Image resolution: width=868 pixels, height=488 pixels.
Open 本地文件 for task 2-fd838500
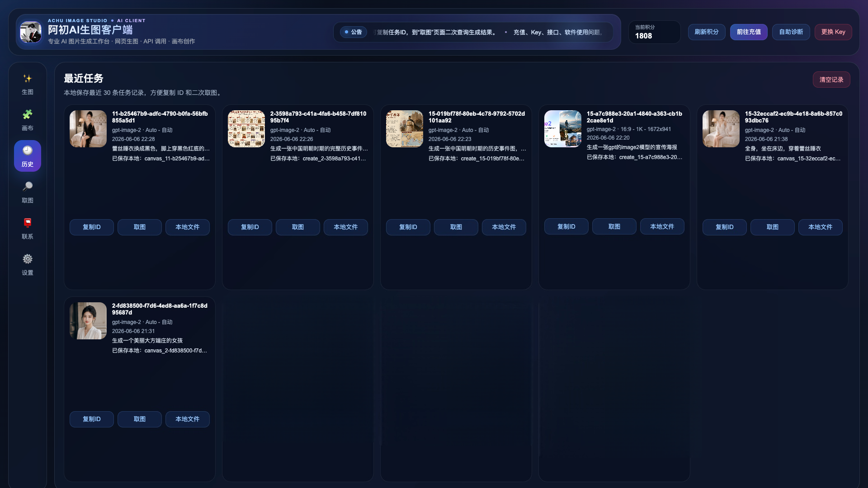coord(188,419)
